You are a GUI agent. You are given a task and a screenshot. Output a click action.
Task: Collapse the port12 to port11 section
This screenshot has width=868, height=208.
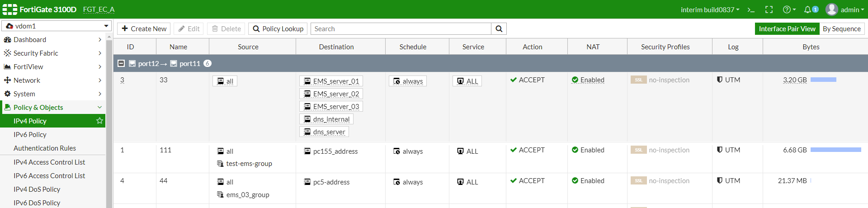[x=121, y=63]
